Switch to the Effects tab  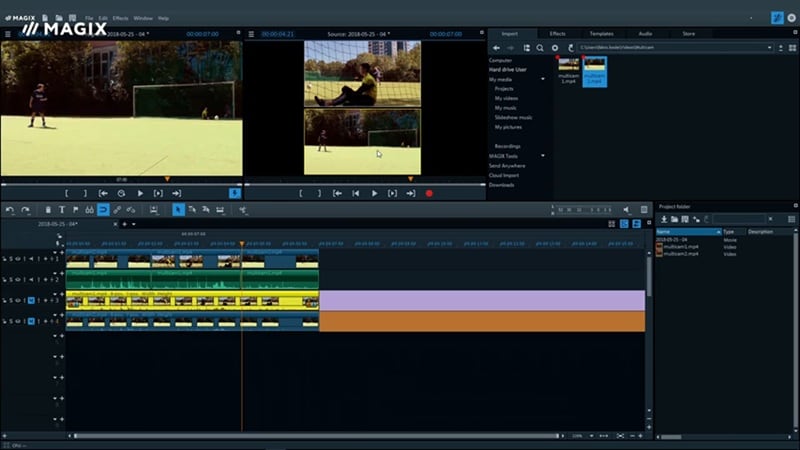(557, 34)
